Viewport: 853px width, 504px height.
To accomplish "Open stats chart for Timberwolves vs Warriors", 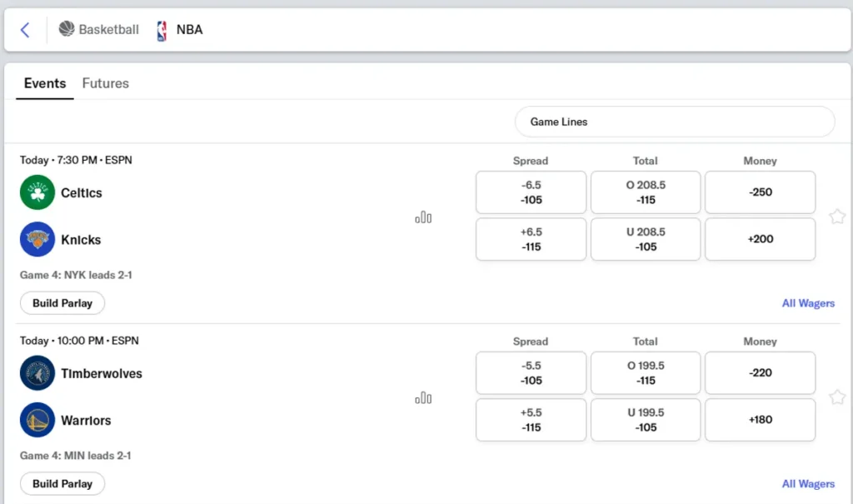I will coord(423,398).
